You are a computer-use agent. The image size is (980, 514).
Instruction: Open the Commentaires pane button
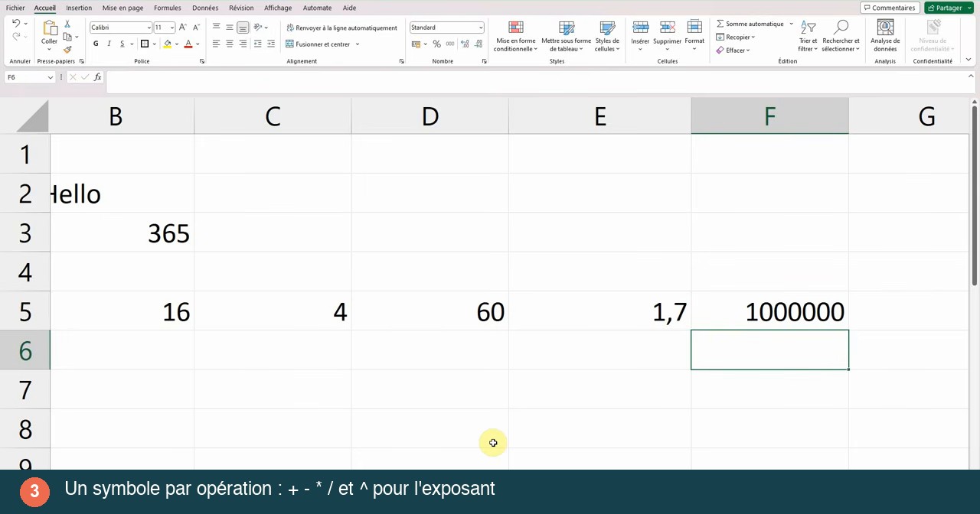pyautogui.click(x=890, y=8)
